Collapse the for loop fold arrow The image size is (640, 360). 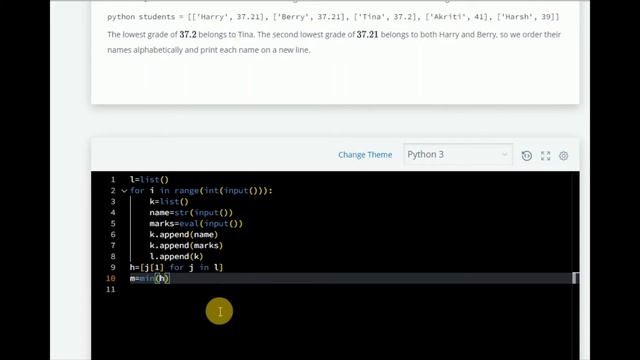point(124,191)
